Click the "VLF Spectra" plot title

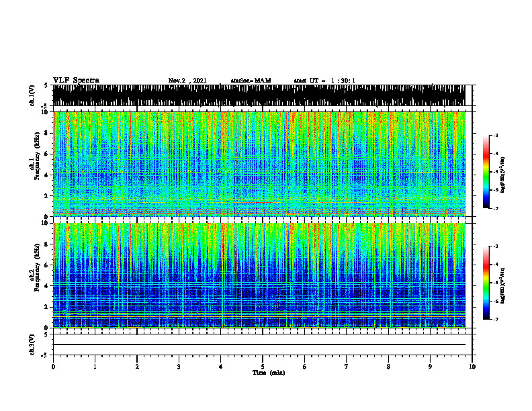pyautogui.click(x=76, y=81)
